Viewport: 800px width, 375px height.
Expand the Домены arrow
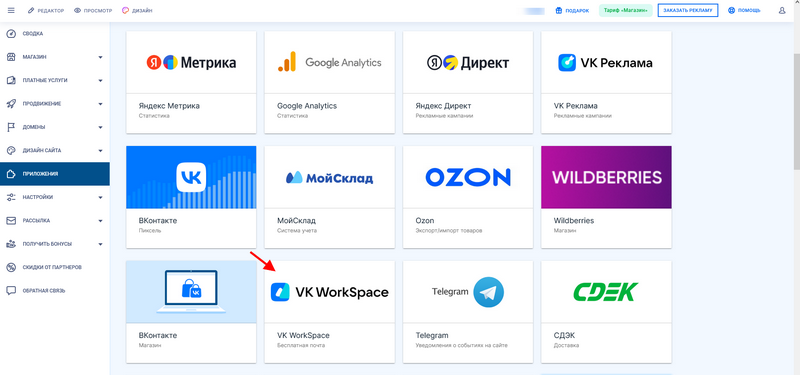coord(101,127)
